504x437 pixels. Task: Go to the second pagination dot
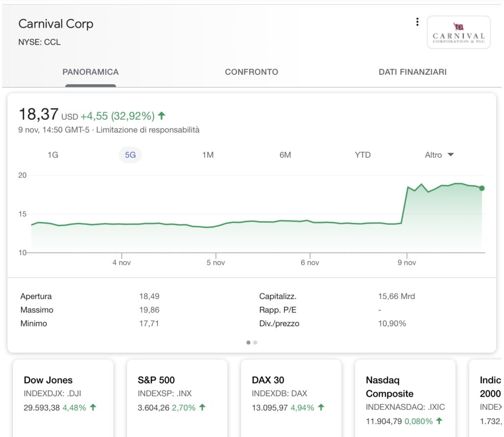[255, 342]
